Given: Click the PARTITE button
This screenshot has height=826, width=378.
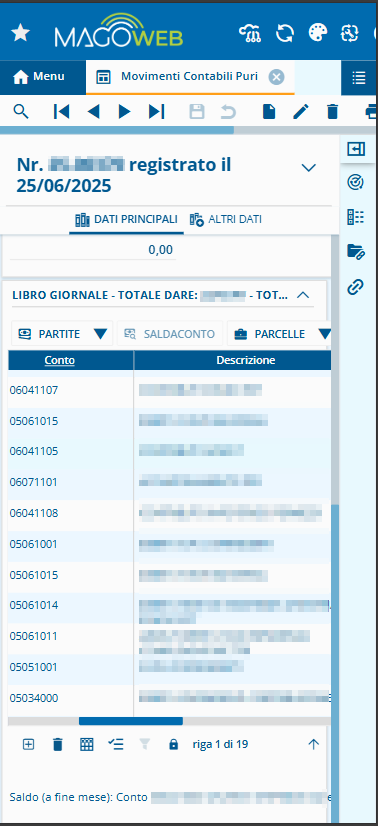Looking at the screenshot, I should (x=51, y=334).
